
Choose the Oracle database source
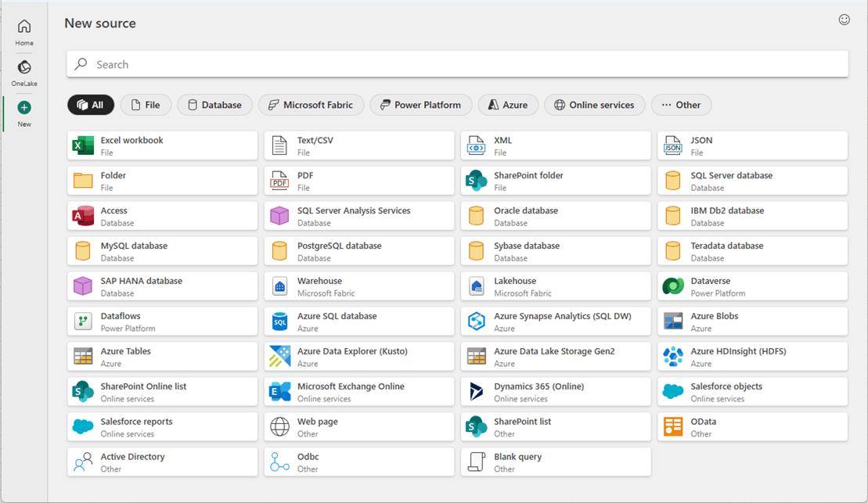coord(556,216)
